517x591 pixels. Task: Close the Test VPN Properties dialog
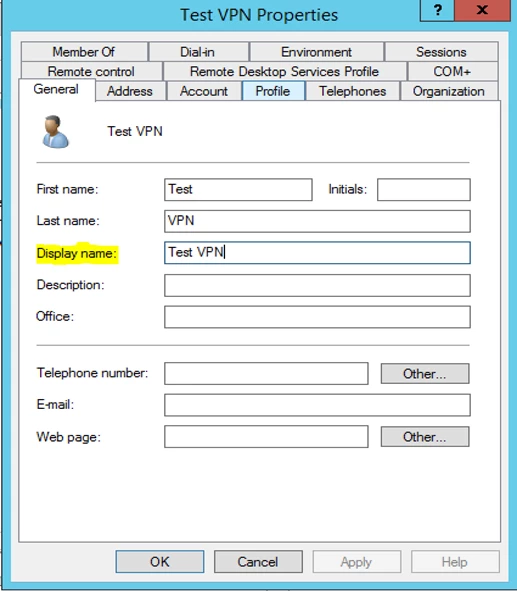point(482,10)
